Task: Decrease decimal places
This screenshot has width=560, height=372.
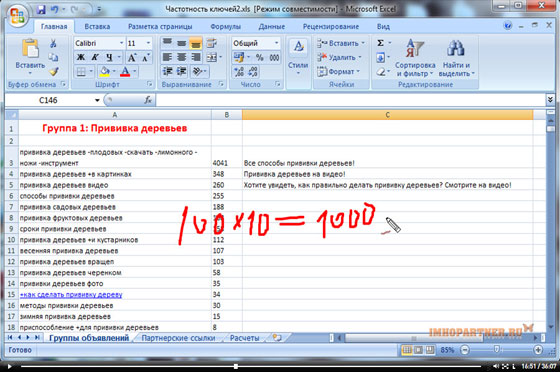Action: (253, 71)
